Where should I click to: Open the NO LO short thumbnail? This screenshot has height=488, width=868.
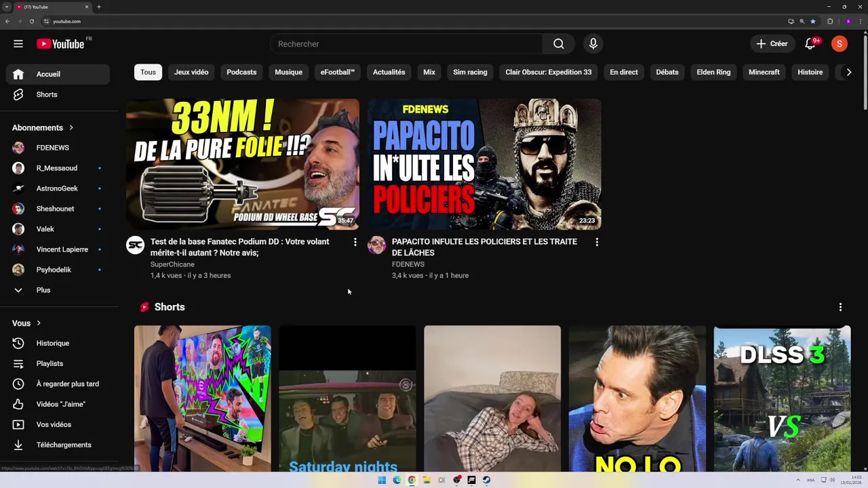point(637,399)
